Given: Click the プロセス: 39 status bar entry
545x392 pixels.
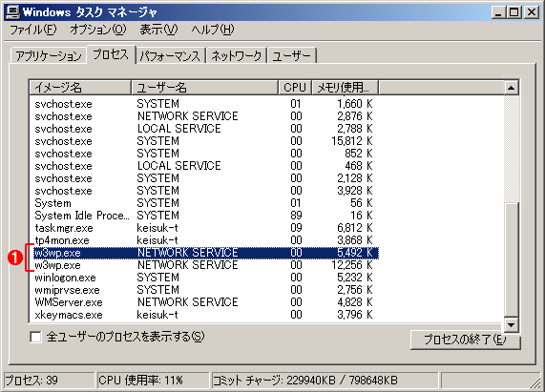Looking at the screenshot, I should pos(49,381).
